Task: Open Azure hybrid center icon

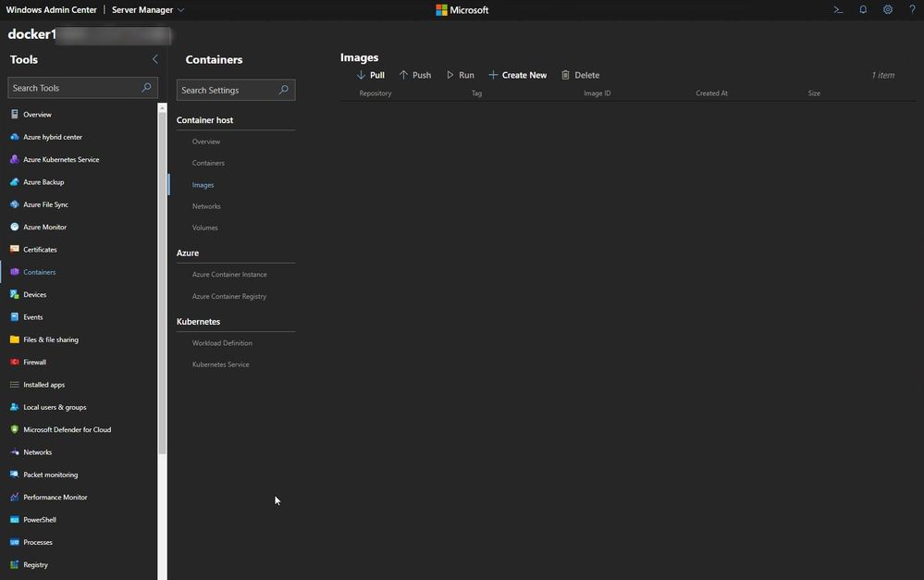Action: tap(15, 137)
